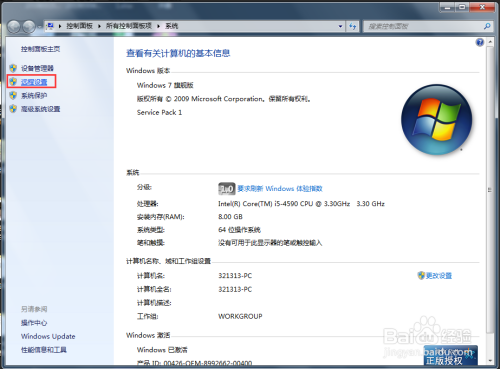Click shield icon beside 设备管理器

point(13,68)
